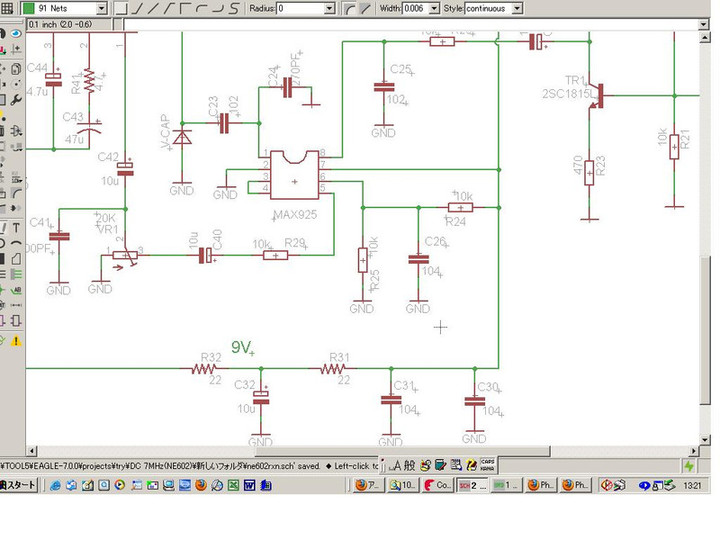Open the Windows Start menu

(20, 485)
